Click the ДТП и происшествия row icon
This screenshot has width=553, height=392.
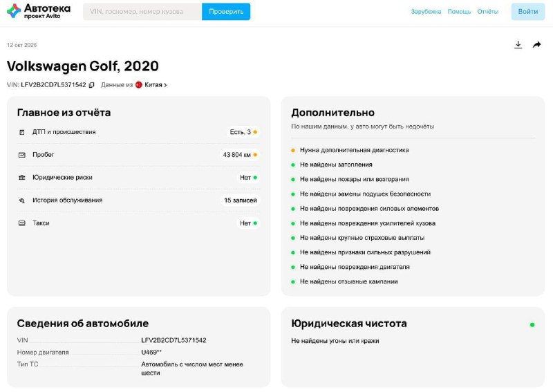[x=22, y=132]
